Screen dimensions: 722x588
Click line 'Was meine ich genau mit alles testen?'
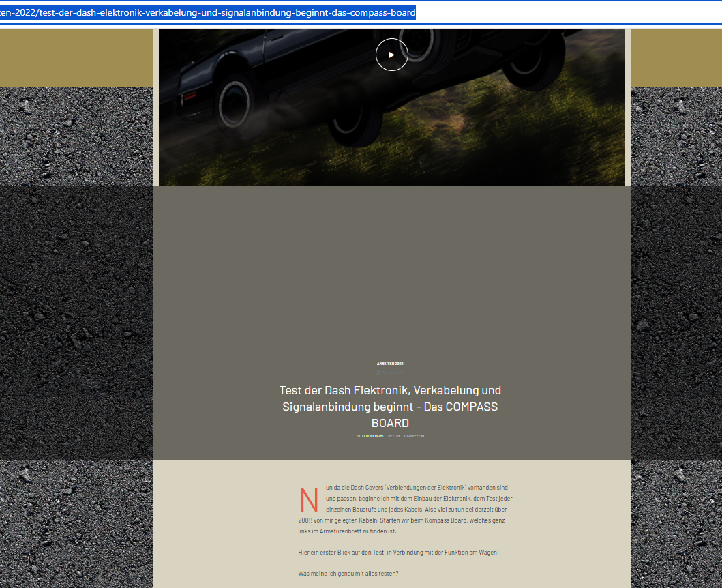point(348,574)
